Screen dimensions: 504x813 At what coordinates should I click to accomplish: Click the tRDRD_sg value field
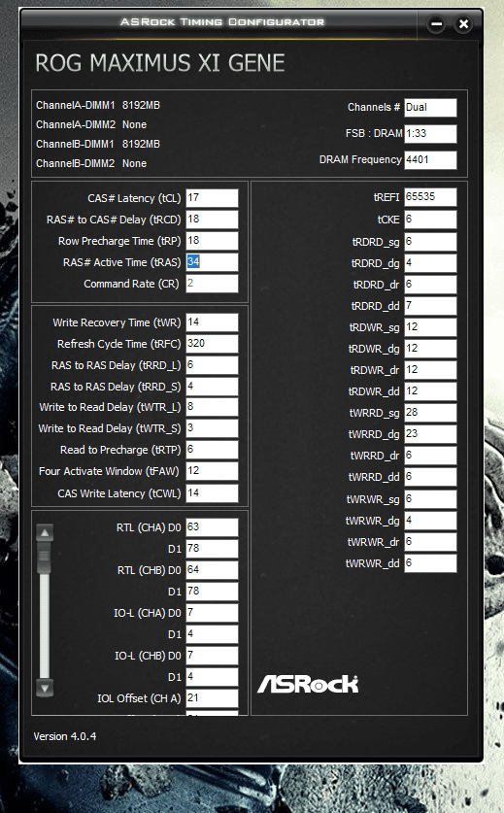point(430,242)
